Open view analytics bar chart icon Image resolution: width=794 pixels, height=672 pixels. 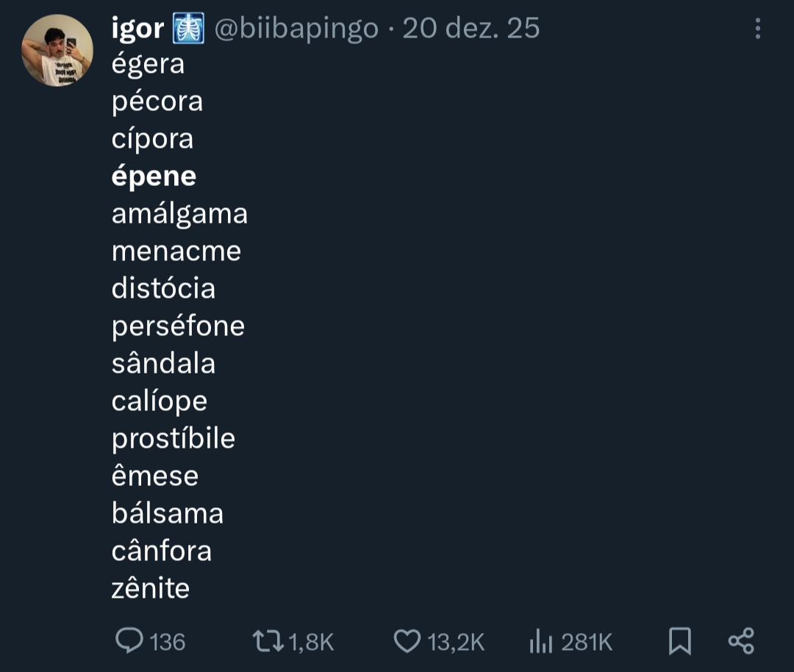[540, 642]
